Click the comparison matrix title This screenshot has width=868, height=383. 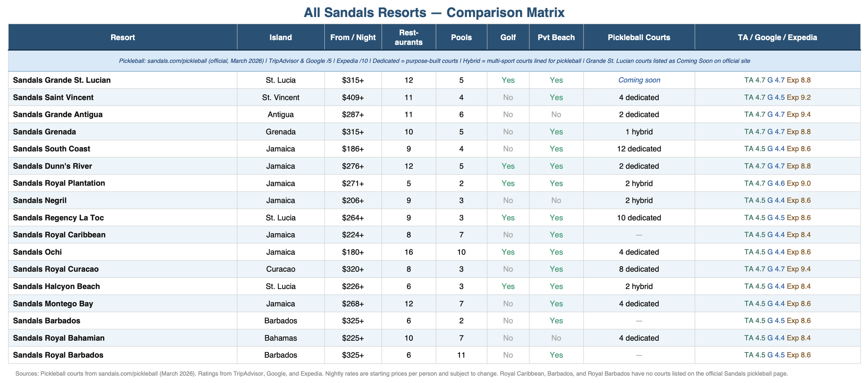click(x=434, y=13)
